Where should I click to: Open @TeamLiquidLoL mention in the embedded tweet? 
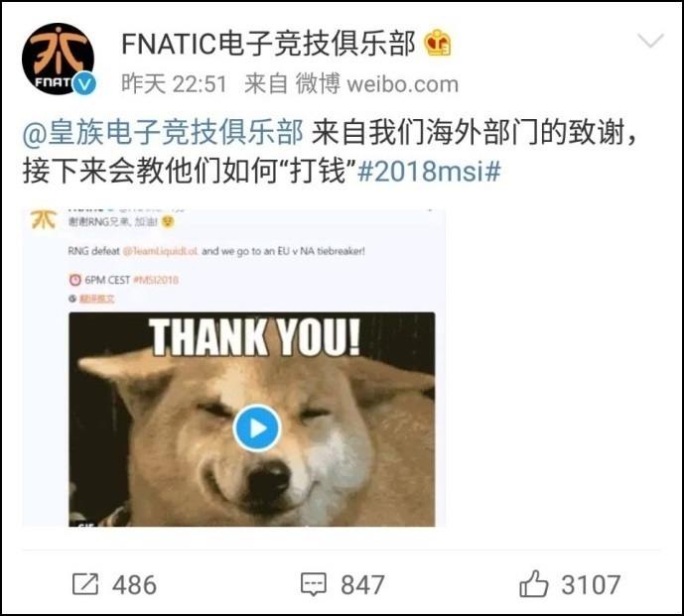[x=161, y=251]
